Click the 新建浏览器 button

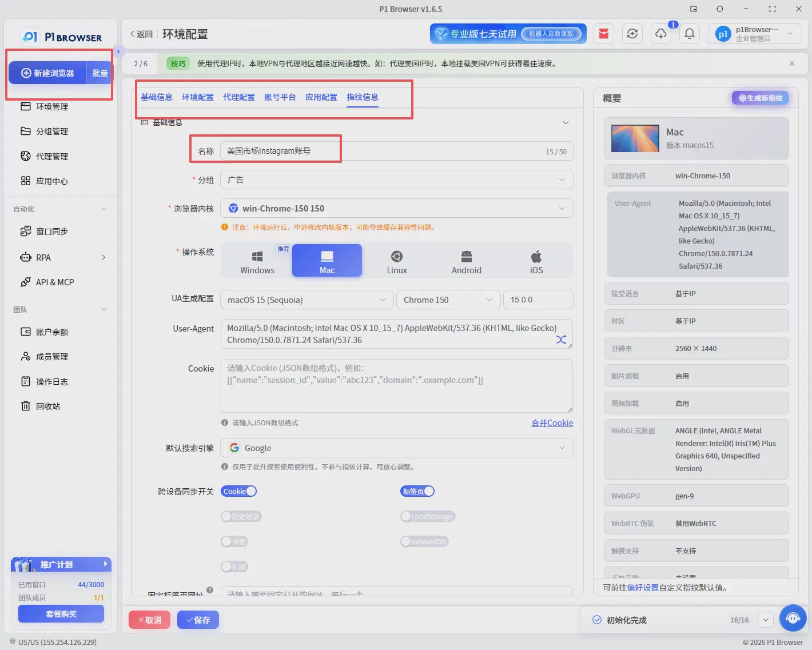pos(47,73)
